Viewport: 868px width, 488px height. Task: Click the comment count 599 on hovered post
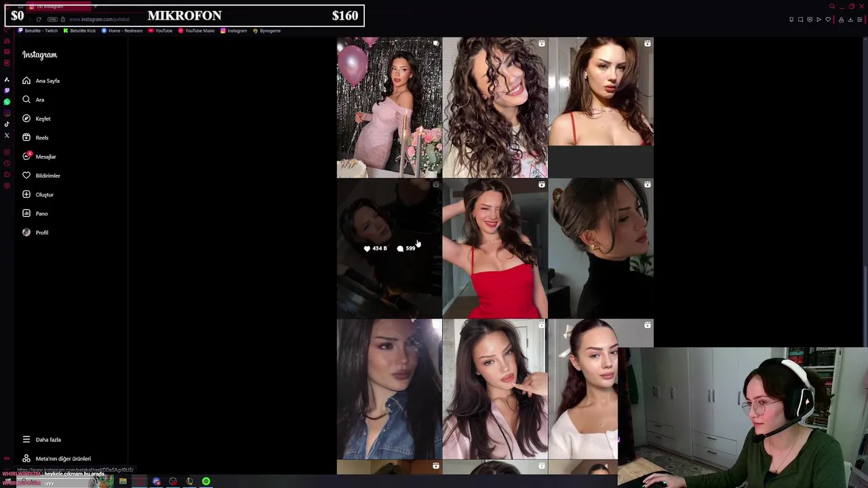coord(406,249)
